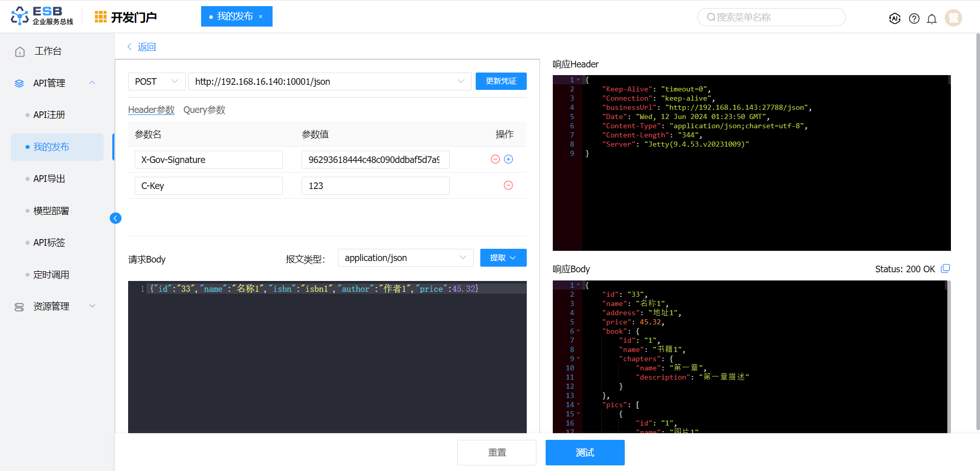Open the POST method dropdown
This screenshot has height=471, width=980.
pyautogui.click(x=156, y=82)
